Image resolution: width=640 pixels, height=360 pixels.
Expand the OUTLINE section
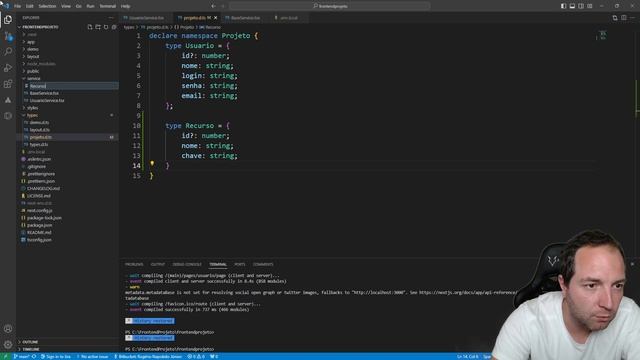[x=29, y=342]
